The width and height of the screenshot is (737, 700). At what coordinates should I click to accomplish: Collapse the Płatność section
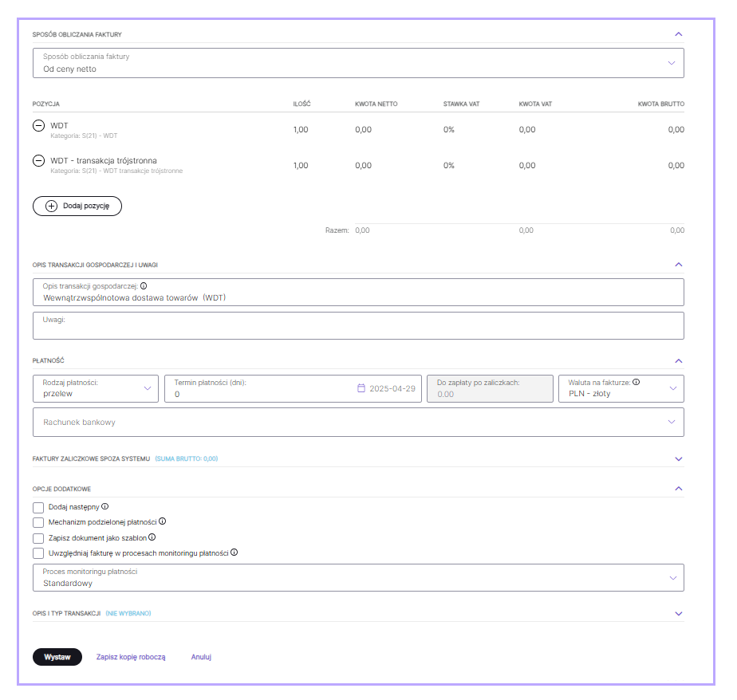[678, 361]
